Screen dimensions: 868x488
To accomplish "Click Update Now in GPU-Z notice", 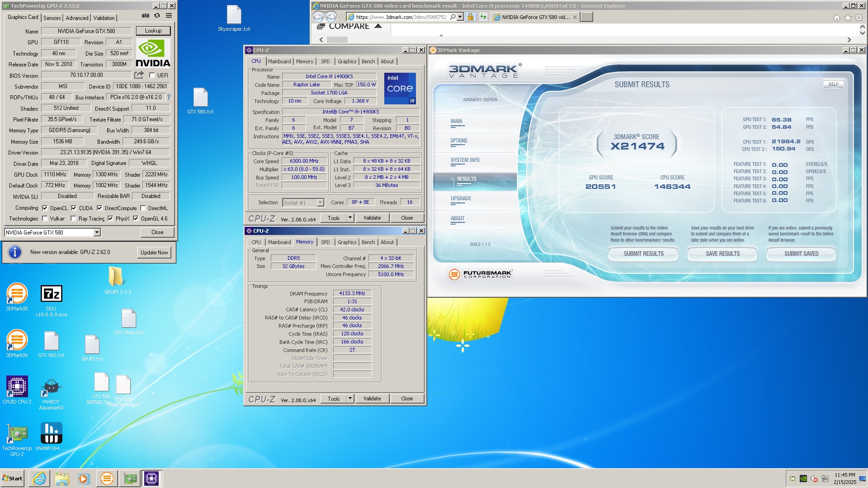I will tap(154, 253).
